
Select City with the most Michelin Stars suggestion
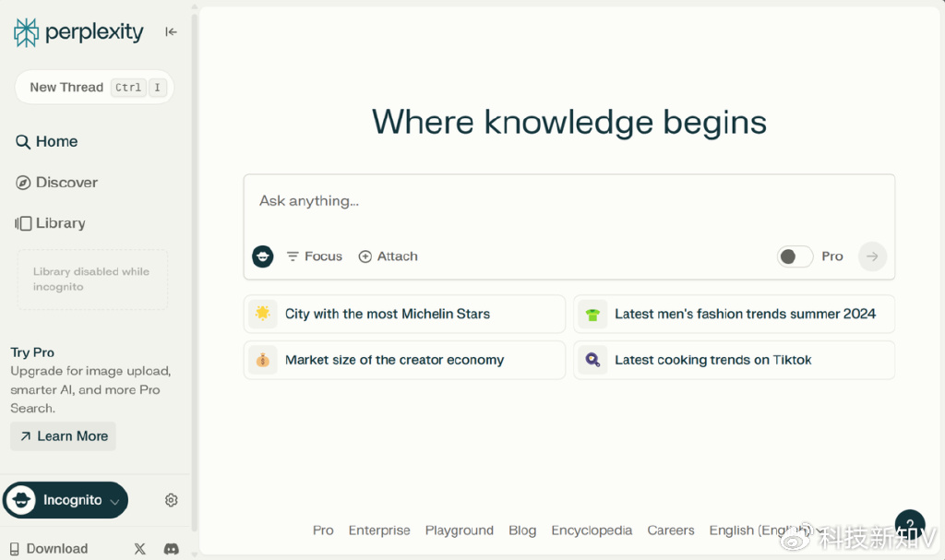click(404, 314)
